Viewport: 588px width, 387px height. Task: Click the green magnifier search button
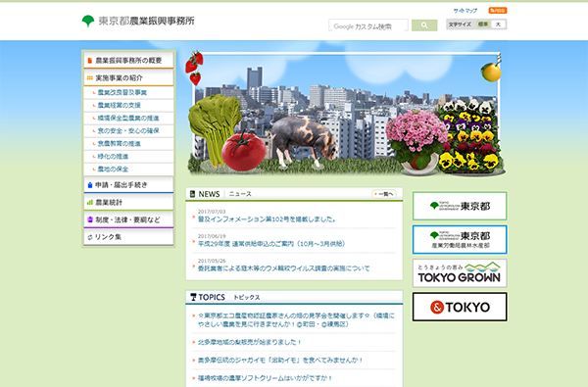424,25
